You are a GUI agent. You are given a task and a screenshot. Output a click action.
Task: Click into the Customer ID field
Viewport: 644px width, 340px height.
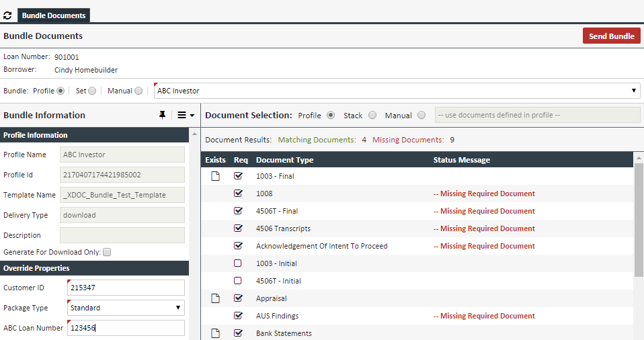point(126,288)
